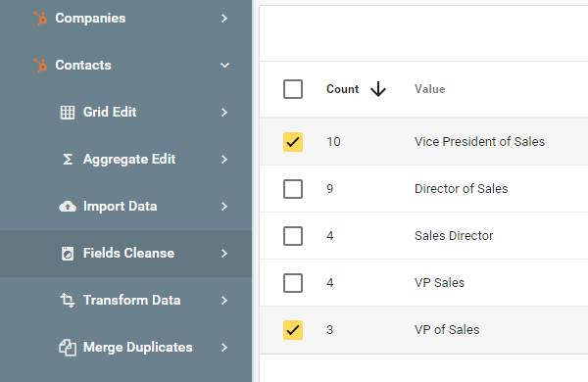The height and width of the screenshot is (382, 588).
Task: Check the Director of Sales row checkbox
Action: (x=293, y=189)
